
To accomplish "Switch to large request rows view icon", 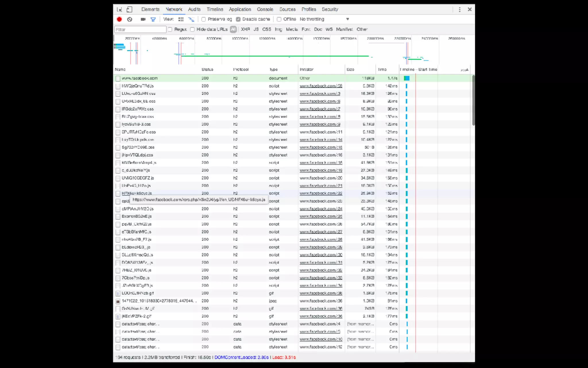I will [x=181, y=19].
